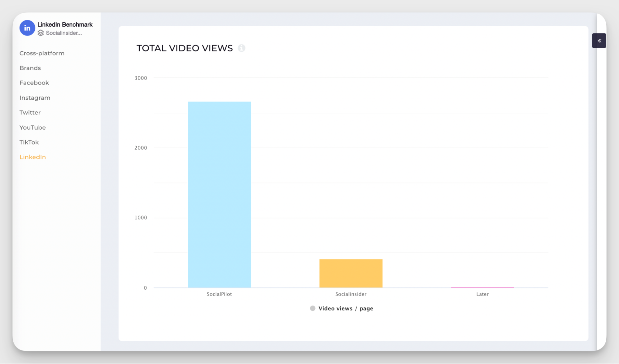Viewport: 619px width, 364px height.
Task: Open the Instagram section
Action: coord(35,98)
